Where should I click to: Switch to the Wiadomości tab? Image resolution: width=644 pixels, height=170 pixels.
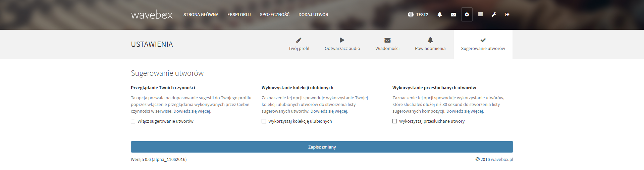pyautogui.click(x=387, y=44)
